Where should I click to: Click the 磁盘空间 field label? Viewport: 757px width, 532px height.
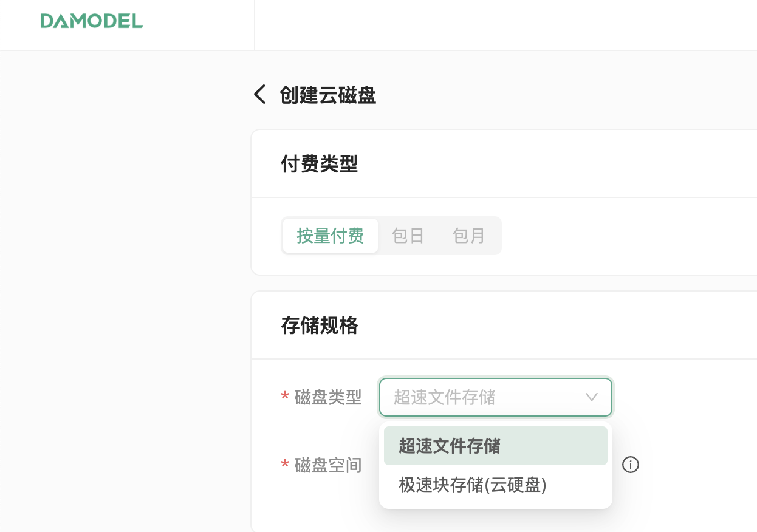328,465
